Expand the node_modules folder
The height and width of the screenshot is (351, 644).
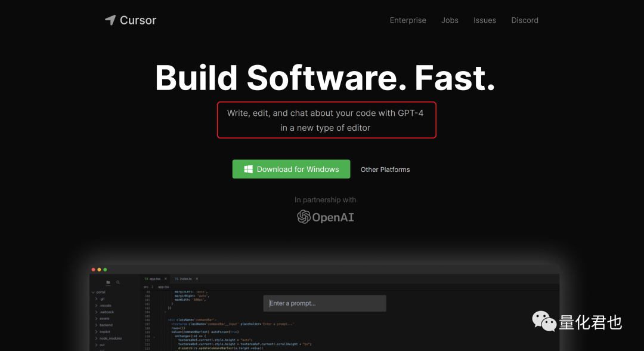[96, 338]
